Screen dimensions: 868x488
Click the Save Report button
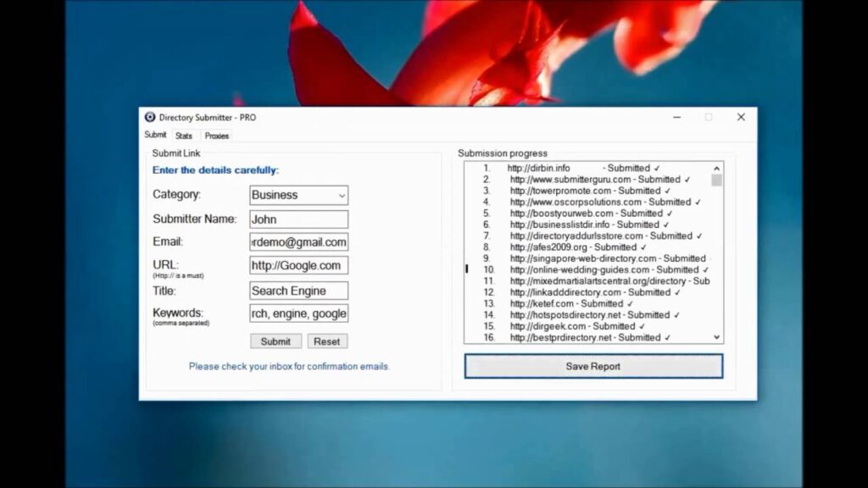click(593, 366)
